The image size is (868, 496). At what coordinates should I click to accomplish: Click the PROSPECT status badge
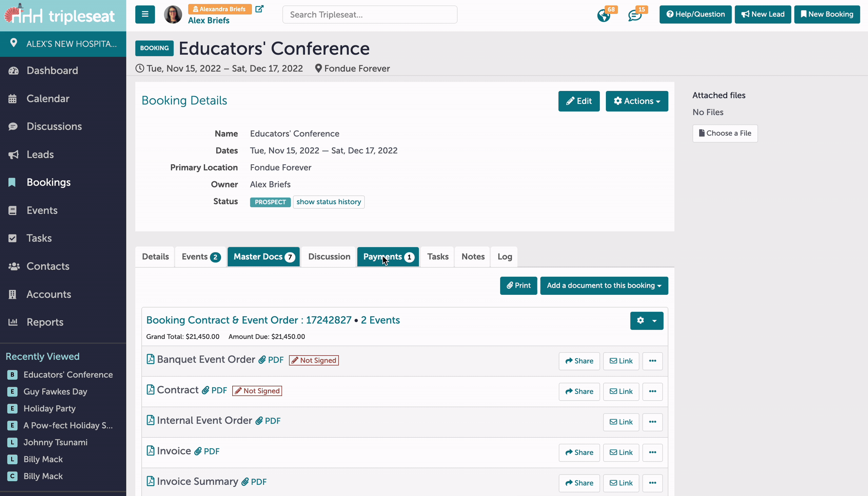[270, 202]
